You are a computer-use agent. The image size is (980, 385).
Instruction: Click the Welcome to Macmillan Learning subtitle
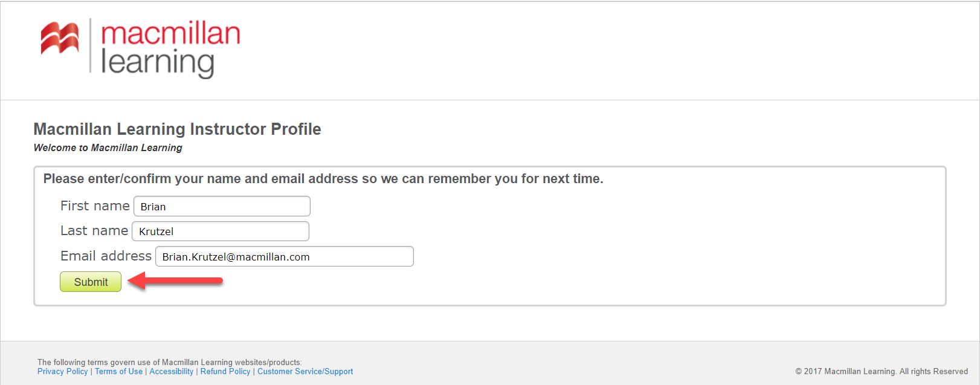(x=108, y=148)
